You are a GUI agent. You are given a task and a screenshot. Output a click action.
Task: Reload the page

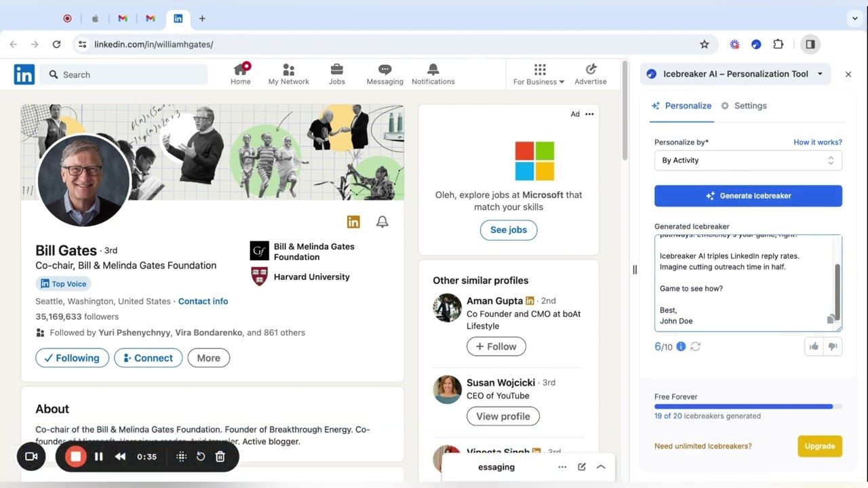56,44
